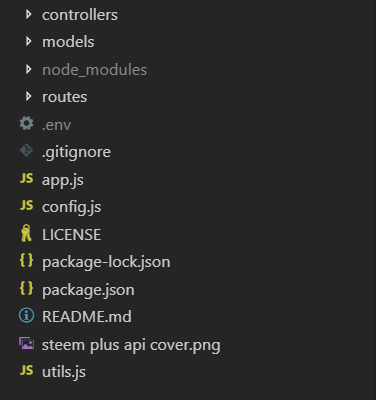Screen dimensions: 376x400
Task: Click the gear icon beside .env
Action: click(x=26, y=124)
